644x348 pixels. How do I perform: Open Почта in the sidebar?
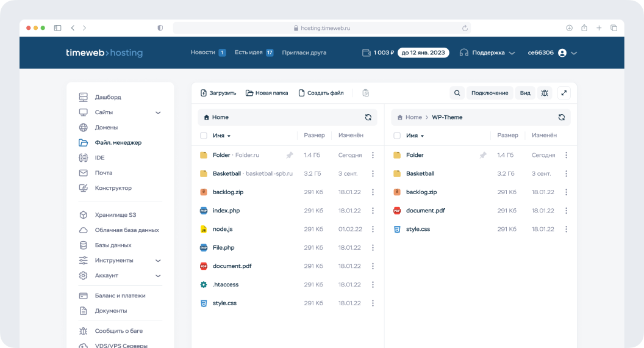104,173
